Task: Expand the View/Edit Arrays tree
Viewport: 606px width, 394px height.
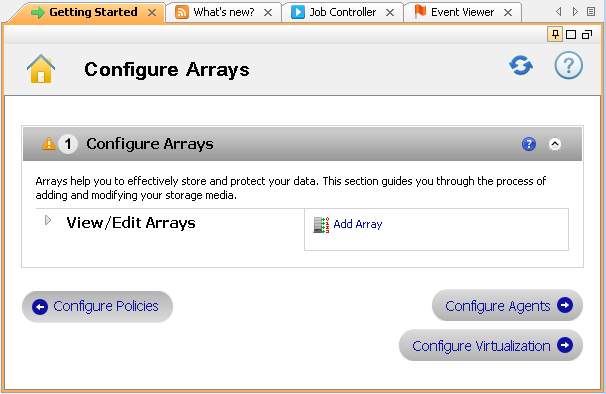Action: click(x=48, y=220)
